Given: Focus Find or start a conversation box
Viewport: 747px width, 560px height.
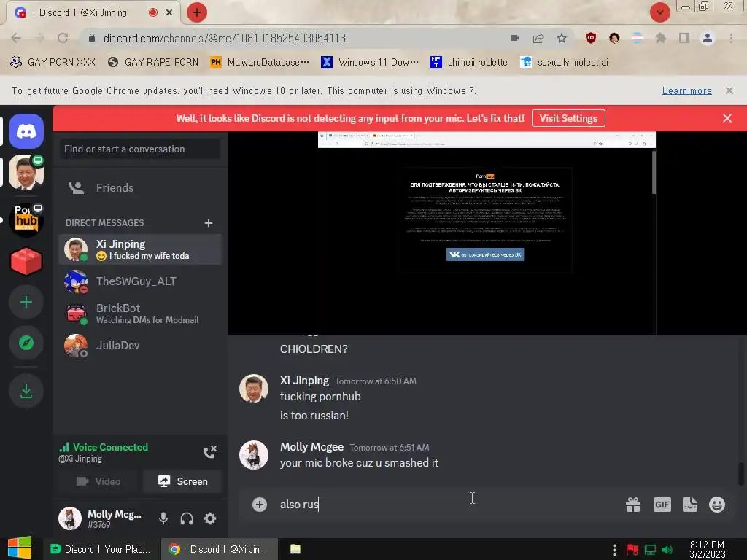Looking at the screenshot, I should tap(140, 149).
